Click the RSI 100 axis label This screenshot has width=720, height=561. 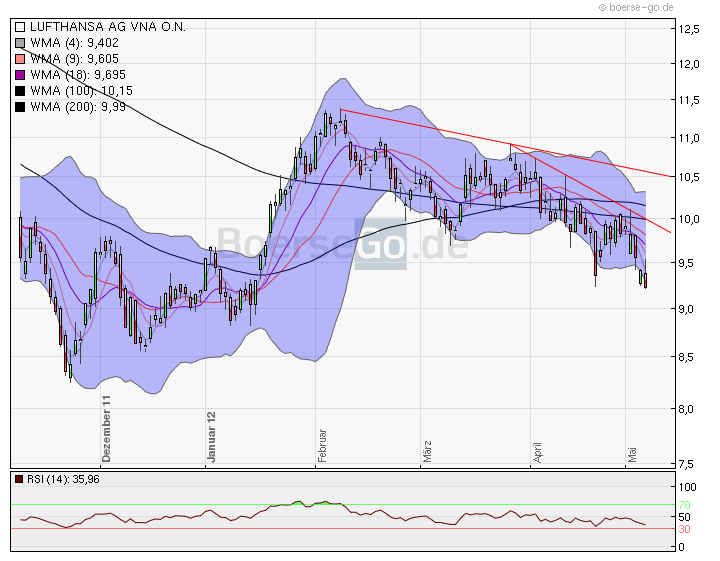687,487
